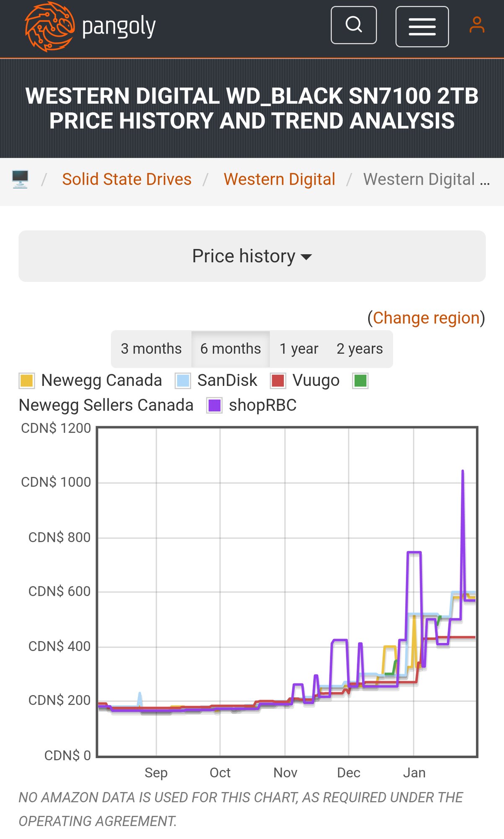Image resolution: width=504 pixels, height=839 pixels.
Task: Select the 6 months range tab
Action: point(231,349)
